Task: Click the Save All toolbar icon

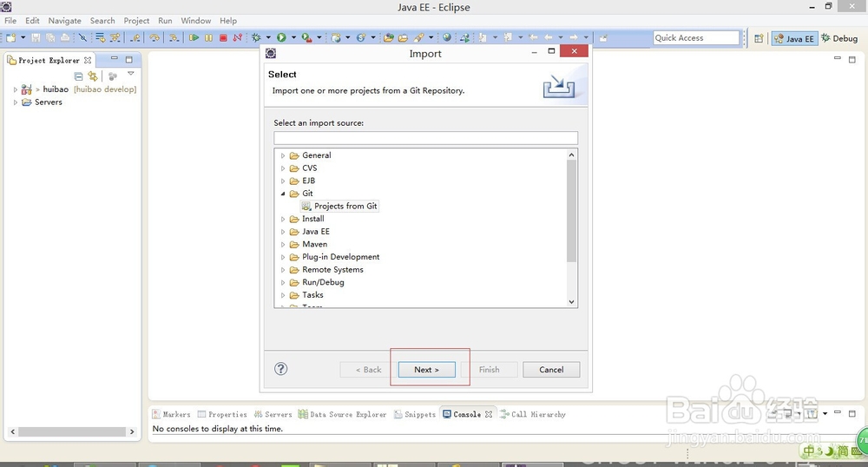Action: [x=50, y=37]
